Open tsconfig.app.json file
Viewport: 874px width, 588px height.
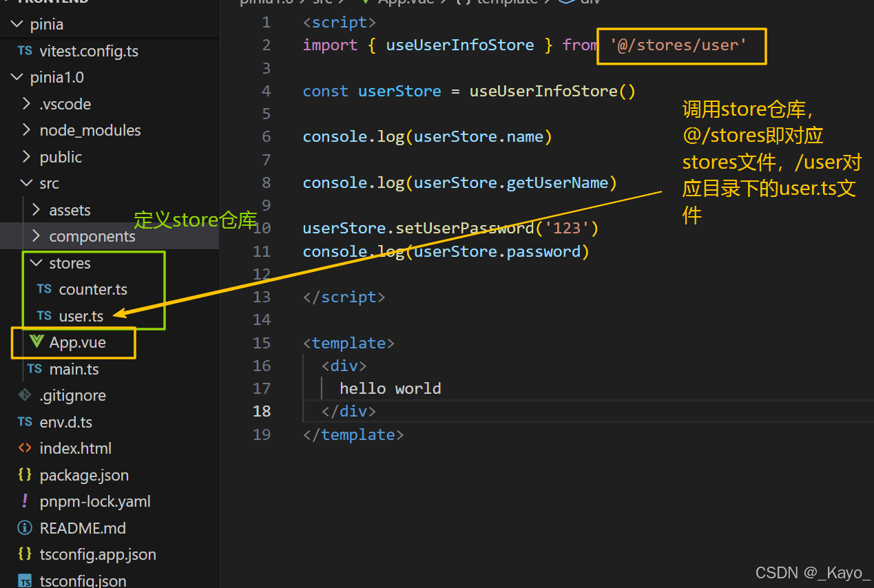98,554
